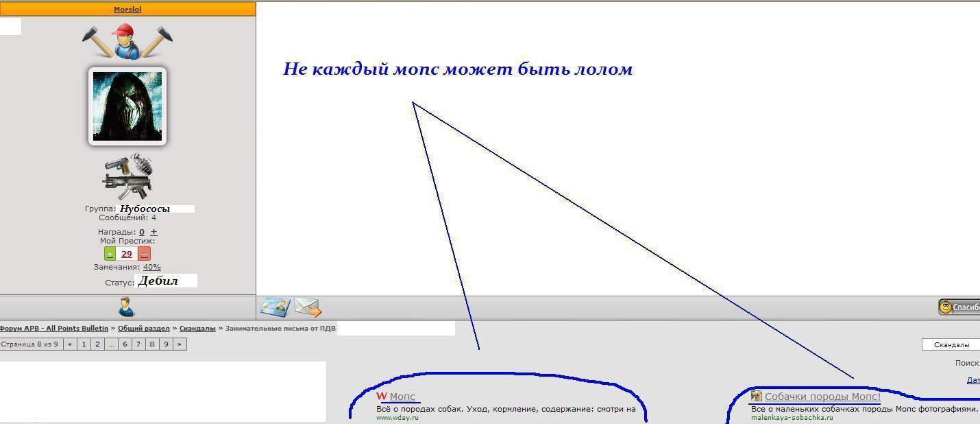Click the Morslol username link
This screenshot has width=980, height=424.
point(127,10)
